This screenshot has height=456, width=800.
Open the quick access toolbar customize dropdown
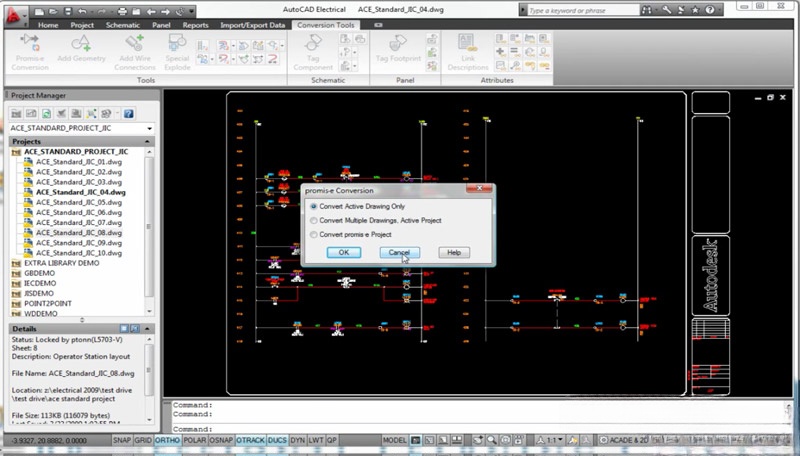click(x=191, y=11)
